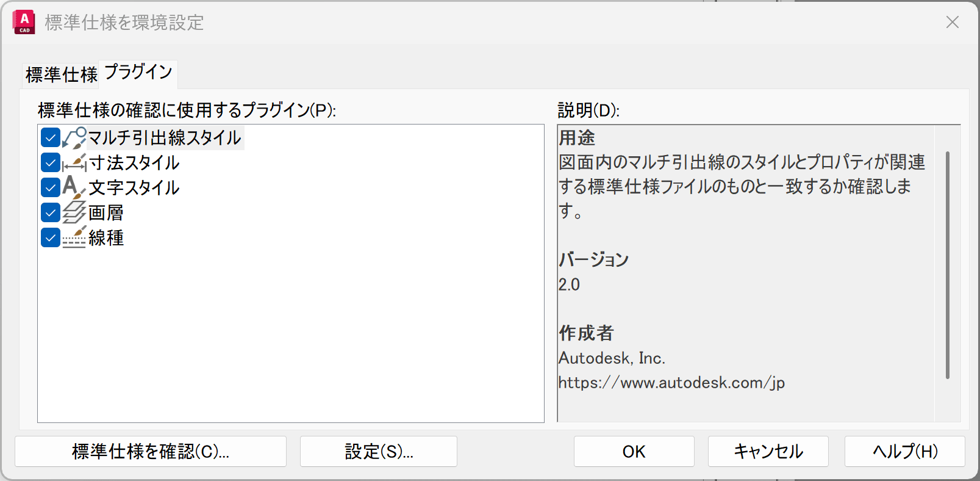Open help with ヘルプ(H) button

904,452
